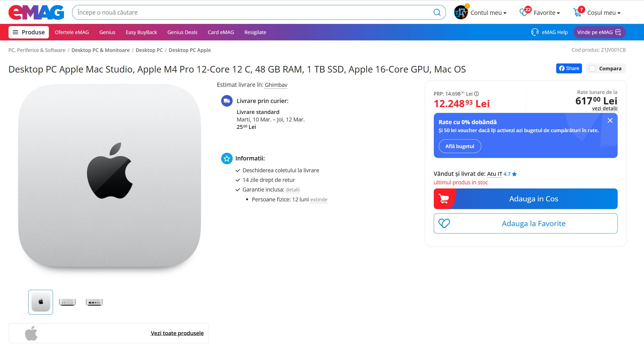
Task: Click the account profile avatar
Action: (461, 12)
